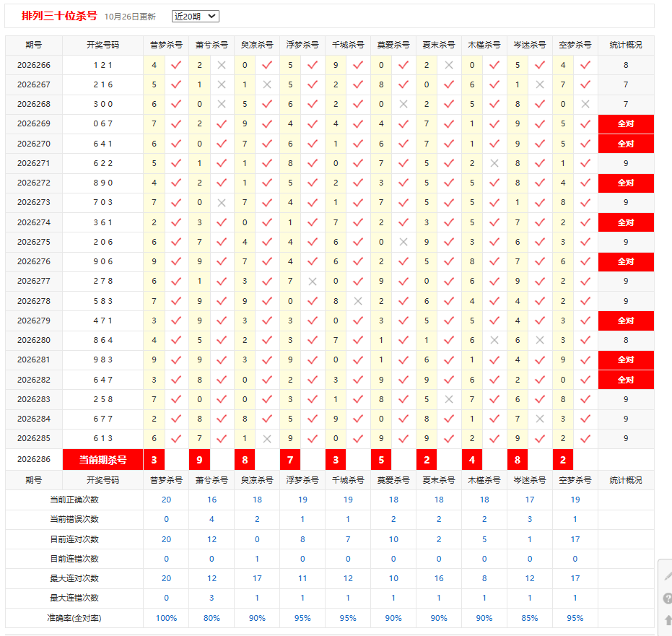The width and height of the screenshot is (672, 636).
Task: Click the period number 2026266
Action: tap(34, 65)
